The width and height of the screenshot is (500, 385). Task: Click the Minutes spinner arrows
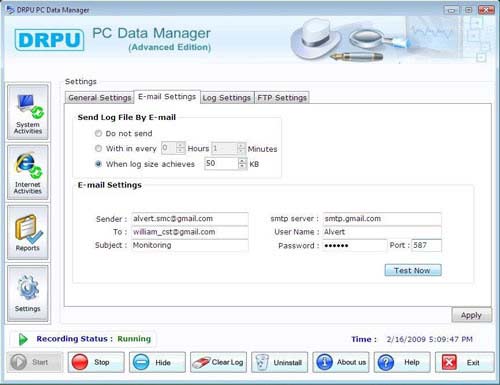(x=241, y=148)
